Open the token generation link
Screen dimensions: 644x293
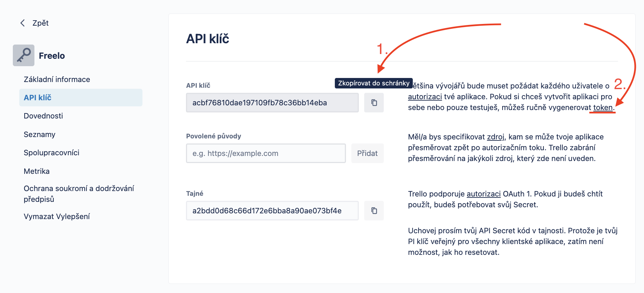603,108
